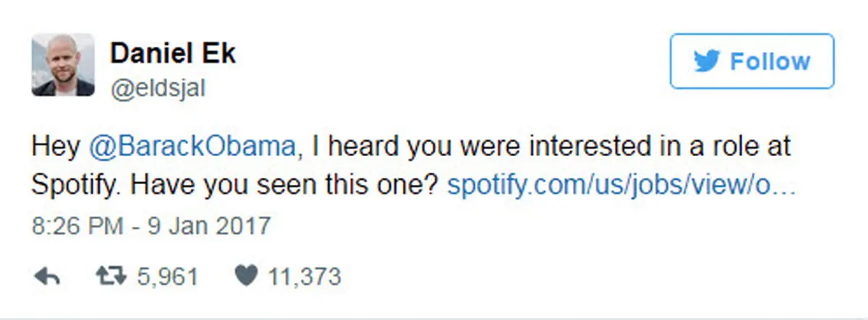Retweet using the retweet arrows icon
This screenshot has width=868, height=320.
tap(111, 276)
